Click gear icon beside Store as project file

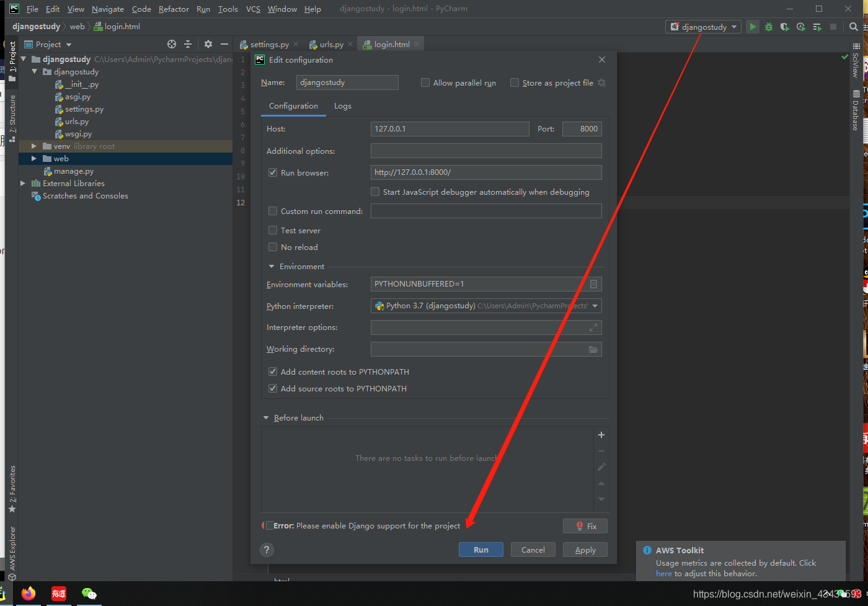(601, 82)
